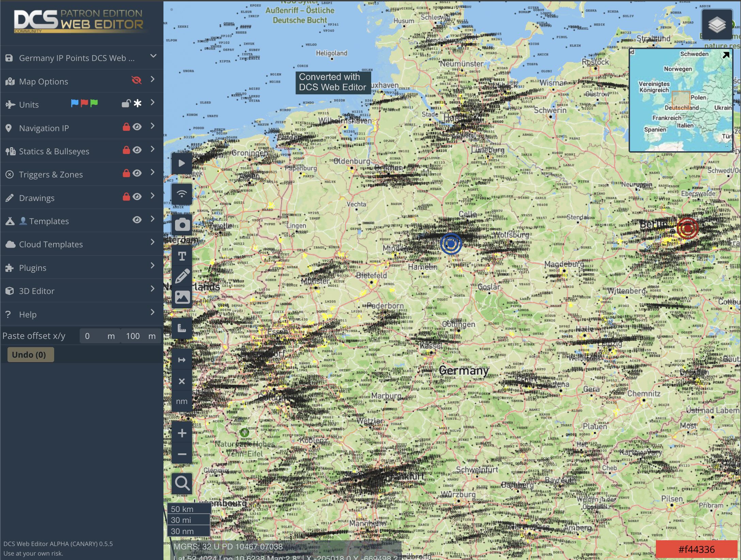Image resolution: width=741 pixels, height=560 pixels.
Task: Open the map search magnifier tool
Action: coord(182,483)
